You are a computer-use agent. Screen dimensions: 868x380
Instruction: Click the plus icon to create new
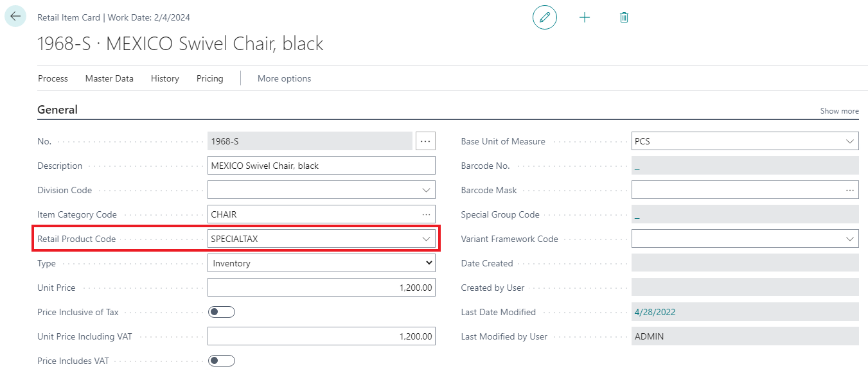tap(585, 17)
